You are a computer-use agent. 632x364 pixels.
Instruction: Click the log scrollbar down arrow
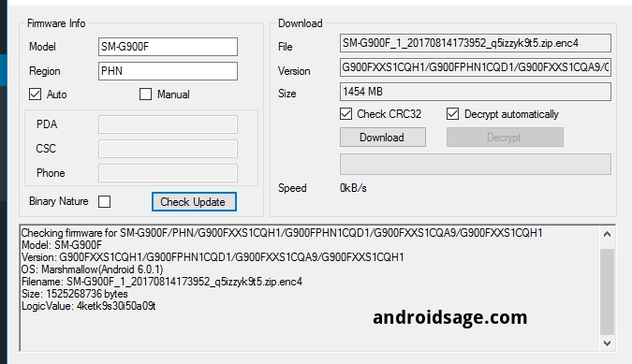click(x=607, y=343)
